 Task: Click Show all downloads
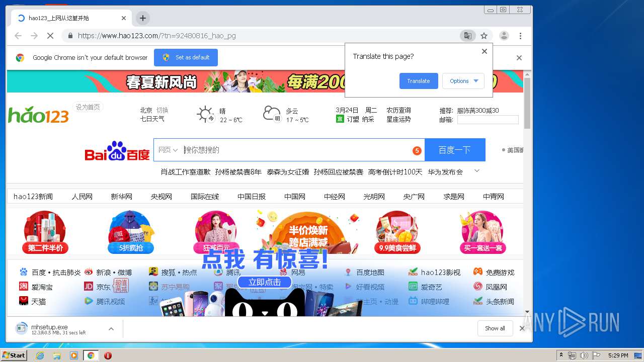pyautogui.click(x=495, y=328)
